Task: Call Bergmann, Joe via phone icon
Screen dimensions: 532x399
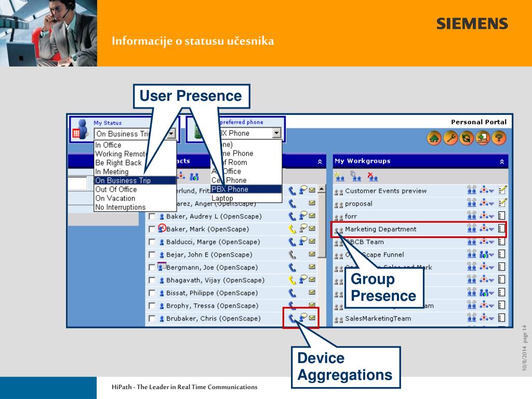Action: [292, 268]
